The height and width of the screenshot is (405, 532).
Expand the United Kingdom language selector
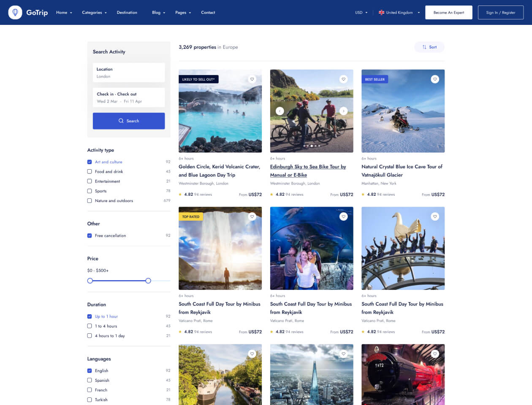(x=399, y=13)
